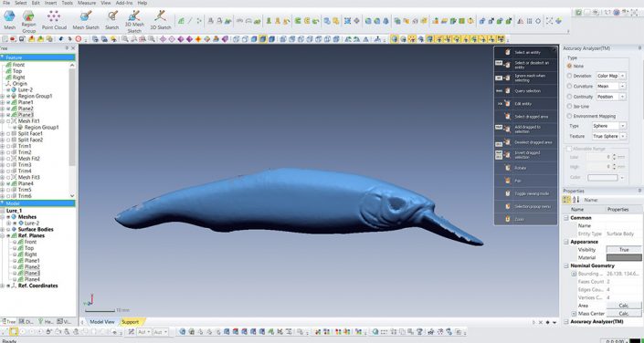
Task: Switch to the Support tab
Action: [131, 322]
